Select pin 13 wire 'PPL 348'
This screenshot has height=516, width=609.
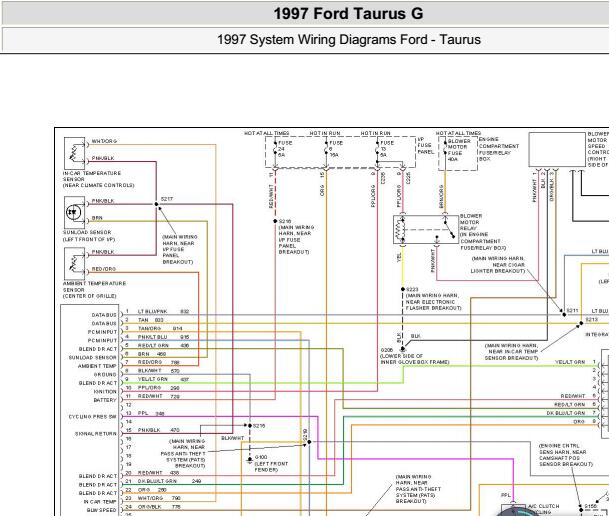pos(151,413)
